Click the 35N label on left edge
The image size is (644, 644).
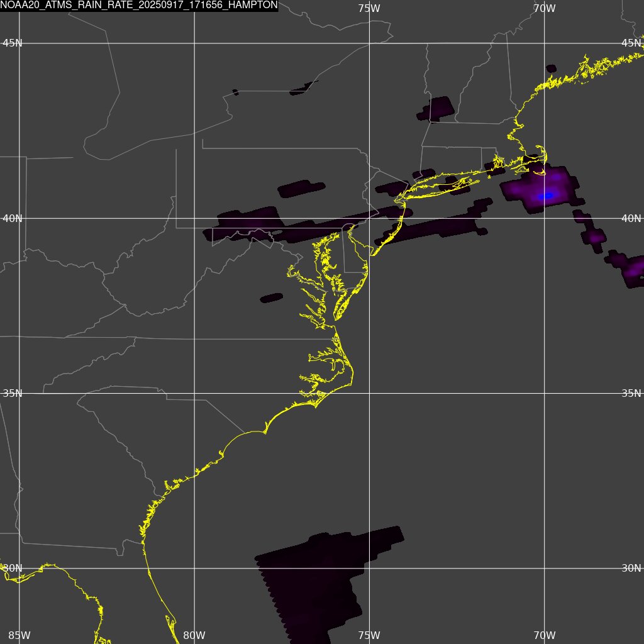click(x=13, y=394)
